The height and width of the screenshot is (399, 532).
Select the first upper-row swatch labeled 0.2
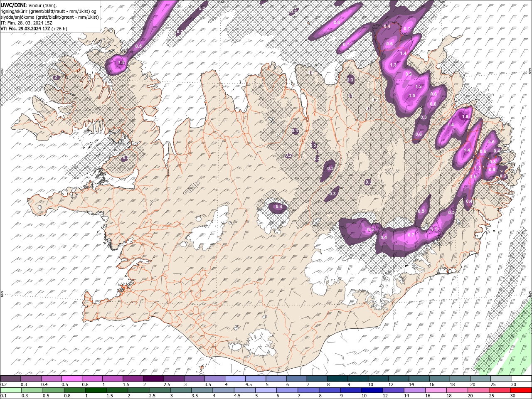10,379
